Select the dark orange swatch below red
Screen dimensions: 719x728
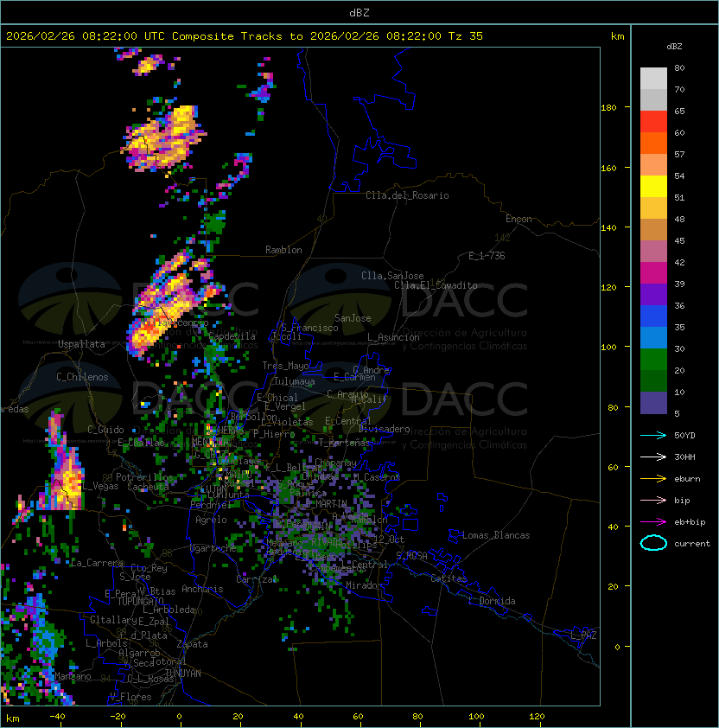tap(653, 143)
